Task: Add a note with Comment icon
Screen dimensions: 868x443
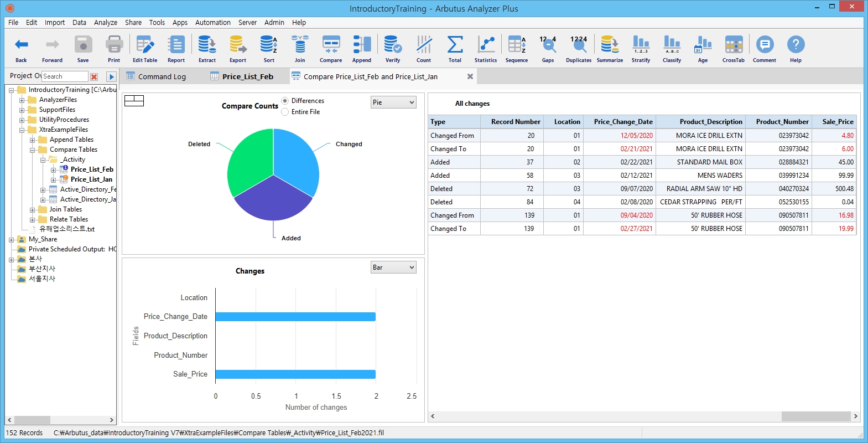Action: [765, 44]
